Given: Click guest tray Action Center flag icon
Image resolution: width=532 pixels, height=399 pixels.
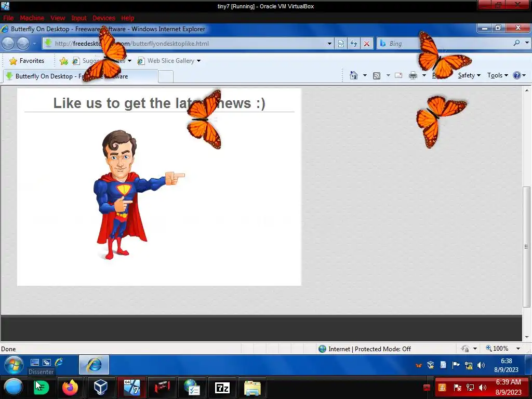Looking at the screenshot, I should coord(456,365).
